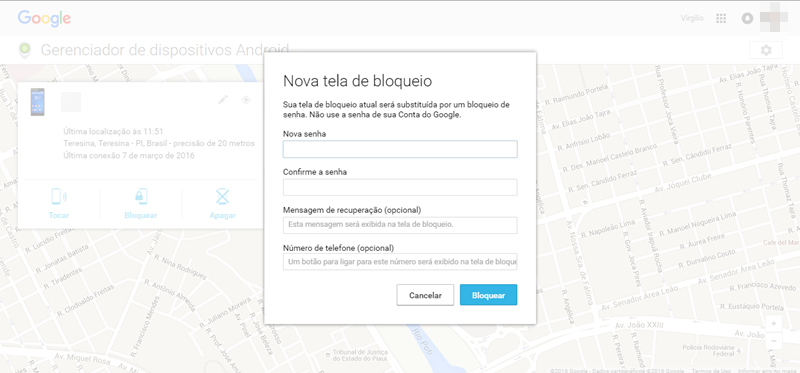Open the settings gear menu

click(x=765, y=51)
